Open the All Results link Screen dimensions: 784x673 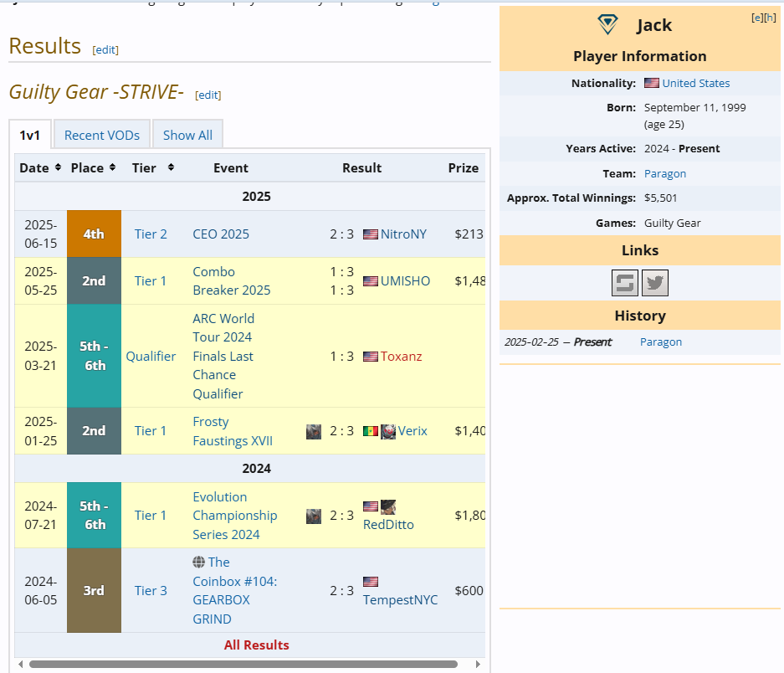coord(257,645)
